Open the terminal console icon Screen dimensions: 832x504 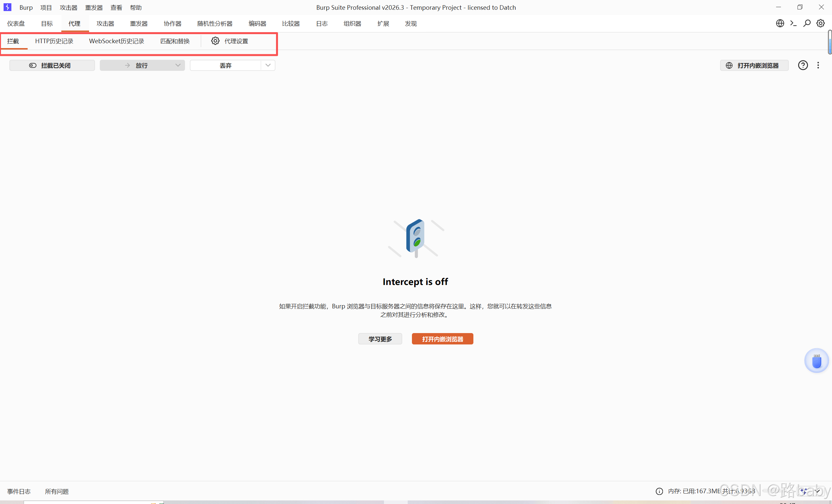pos(793,23)
